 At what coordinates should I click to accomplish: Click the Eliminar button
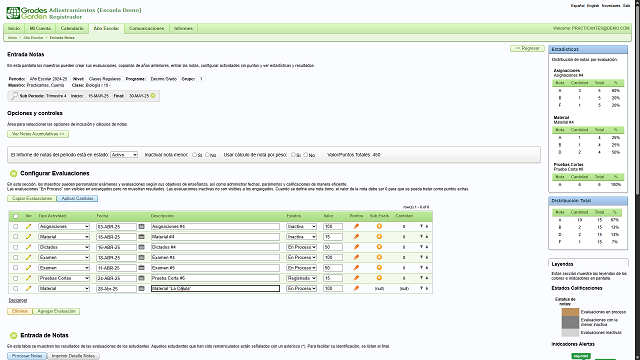(20, 311)
